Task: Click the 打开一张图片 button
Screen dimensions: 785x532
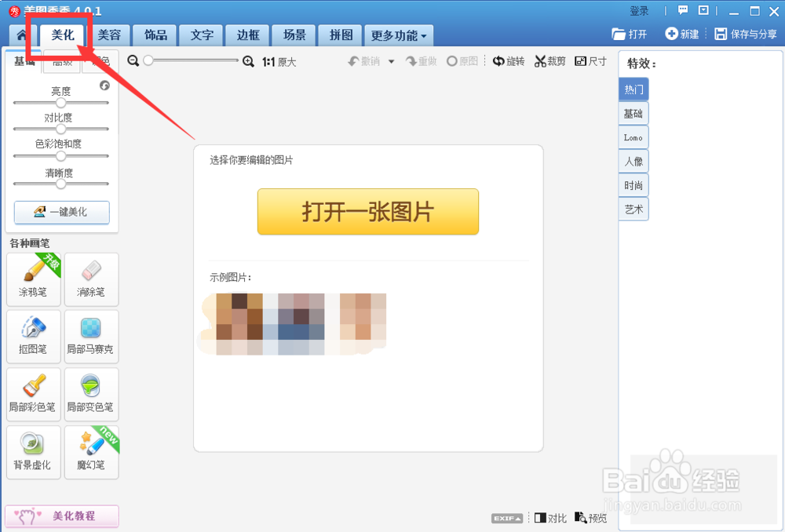Action: click(367, 212)
